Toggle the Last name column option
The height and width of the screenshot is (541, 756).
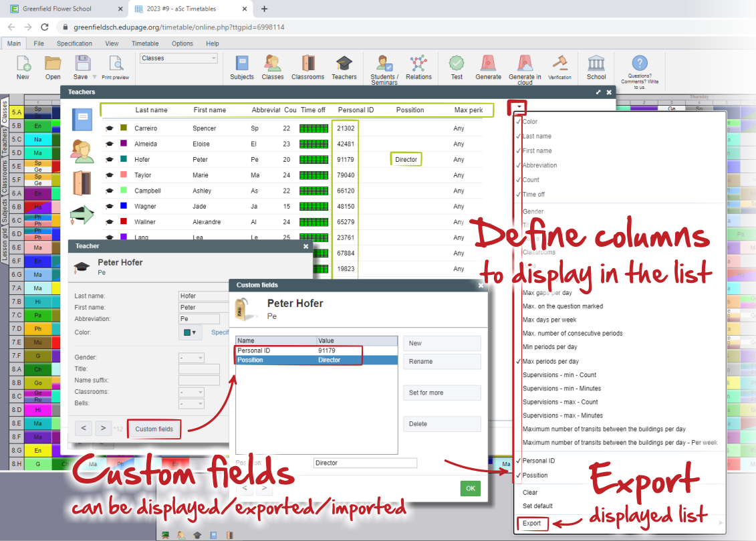(x=537, y=136)
